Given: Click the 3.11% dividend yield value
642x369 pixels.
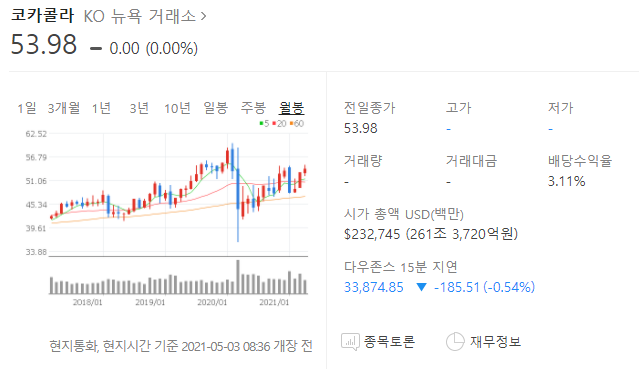Looking at the screenshot, I should pos(567,181).
